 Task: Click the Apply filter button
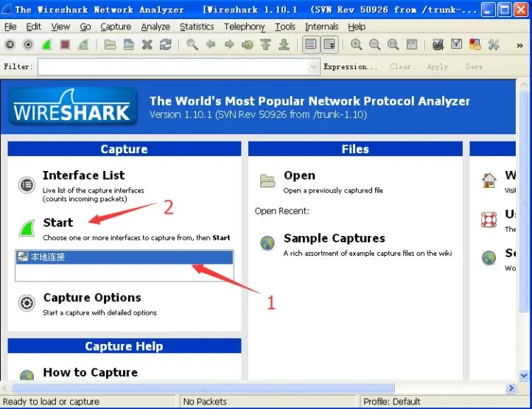[438, 67]
